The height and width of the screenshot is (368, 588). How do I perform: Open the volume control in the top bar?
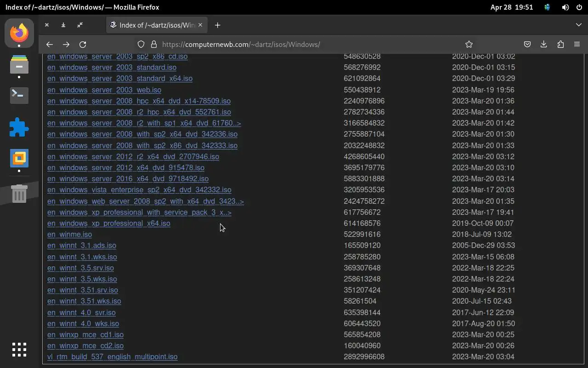pos(565,7)
